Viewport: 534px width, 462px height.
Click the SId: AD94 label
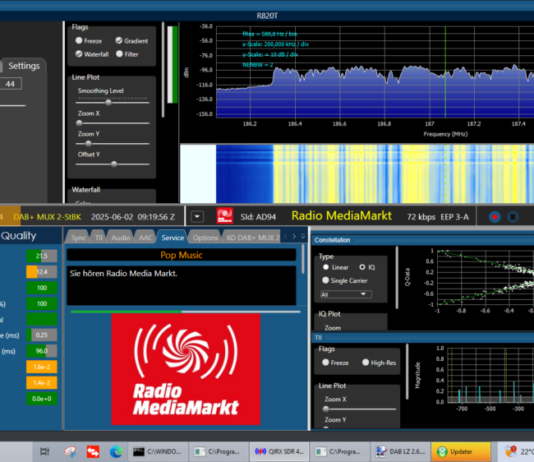click(x=258, y=217)
